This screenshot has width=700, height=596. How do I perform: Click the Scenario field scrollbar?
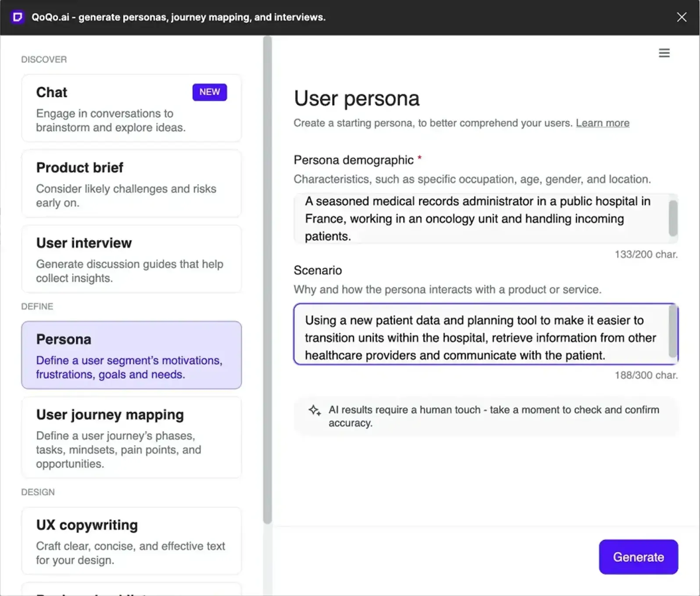tap(673, 331)
